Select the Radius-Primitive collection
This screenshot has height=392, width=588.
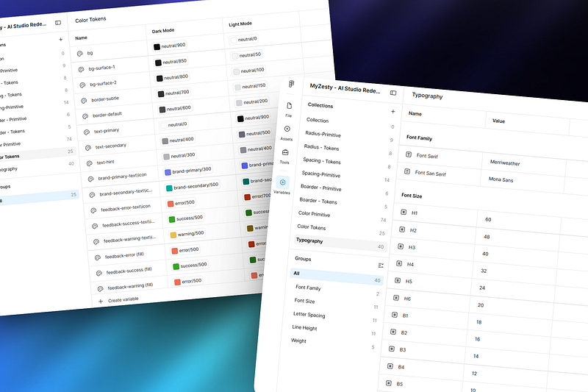(x=323, y=134)
